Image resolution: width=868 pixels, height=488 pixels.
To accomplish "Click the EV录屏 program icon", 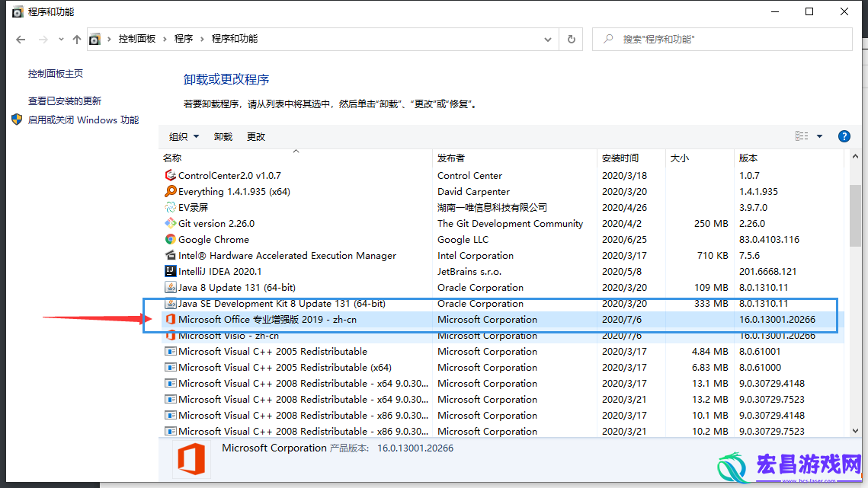I will pyautogui.click(x=171, y=208).
